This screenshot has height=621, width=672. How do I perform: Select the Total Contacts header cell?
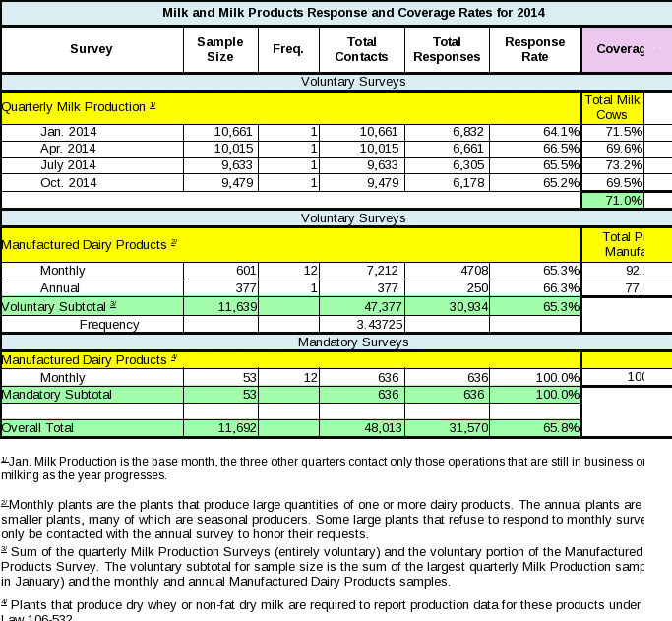(x=361, y=49)
